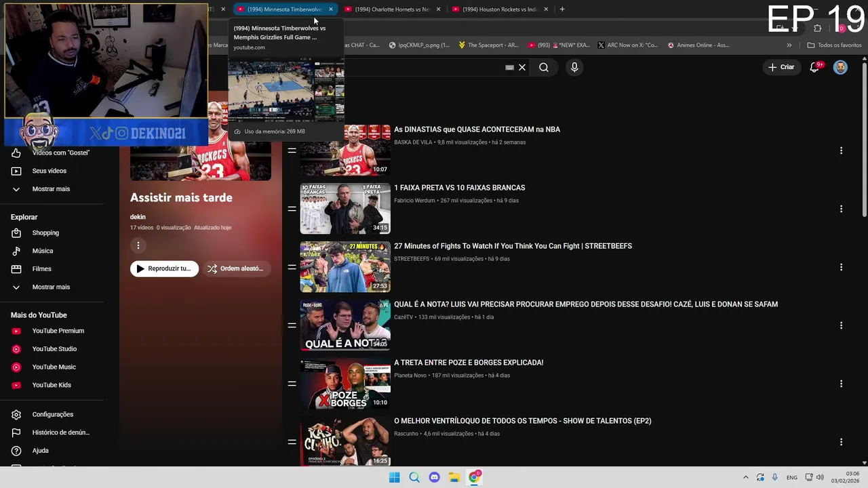This screenshot has width=868, height=488.
Task: Close the Charlotte Hornets tab
Action: coord(439,9)
